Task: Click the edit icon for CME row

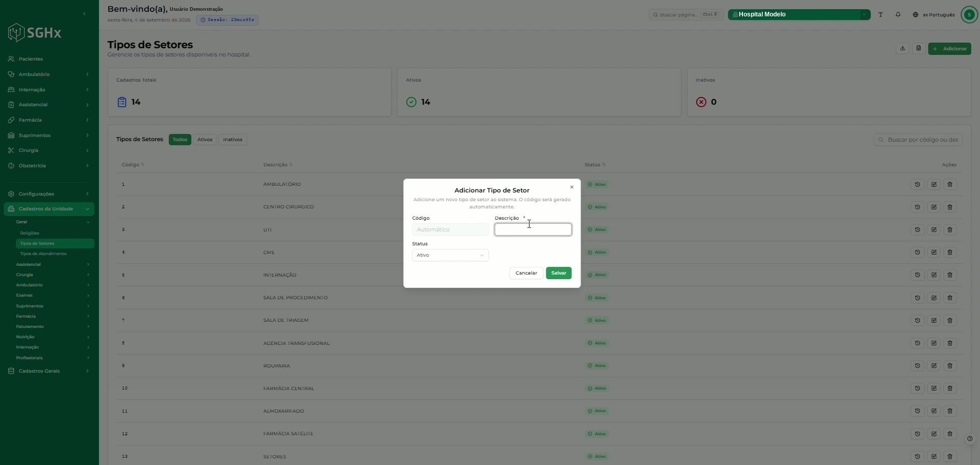Action: 934,252
